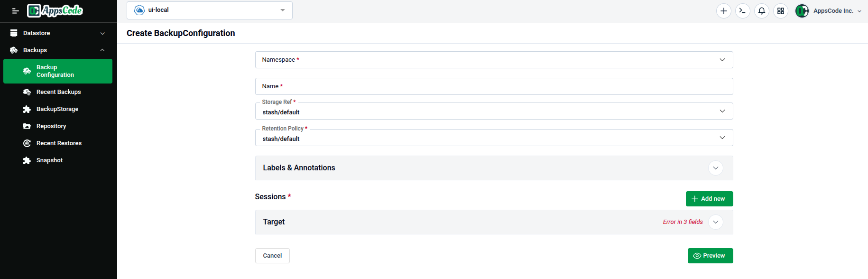Screen dimensions: 868x279
Task: Click the Recent Restores icon
Action: tap(27, 143)
